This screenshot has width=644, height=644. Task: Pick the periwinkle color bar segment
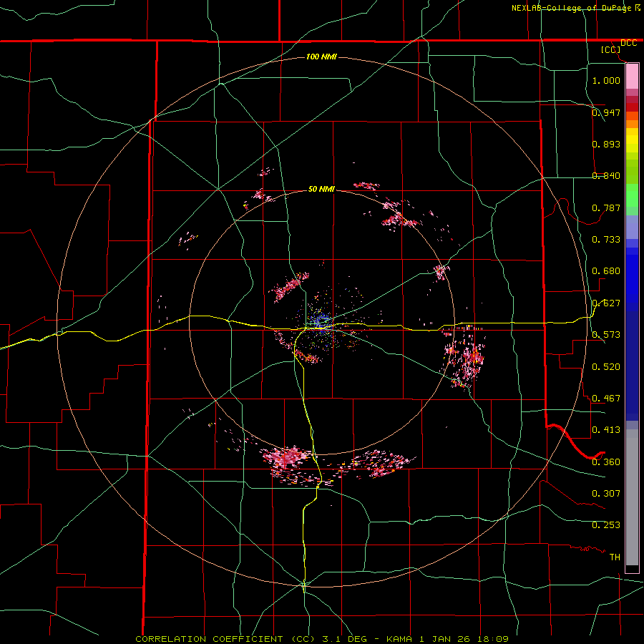[632, 228]
